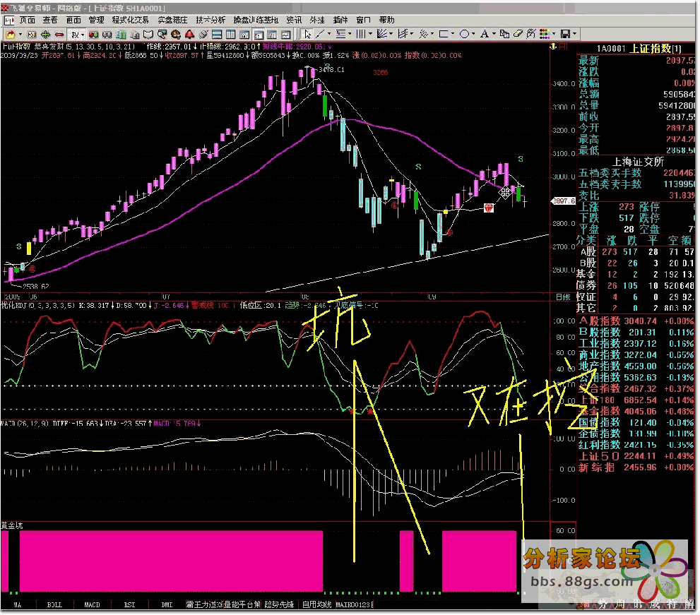
Task: Pick the ellipse drawing tool
Action: pos(464,33)
